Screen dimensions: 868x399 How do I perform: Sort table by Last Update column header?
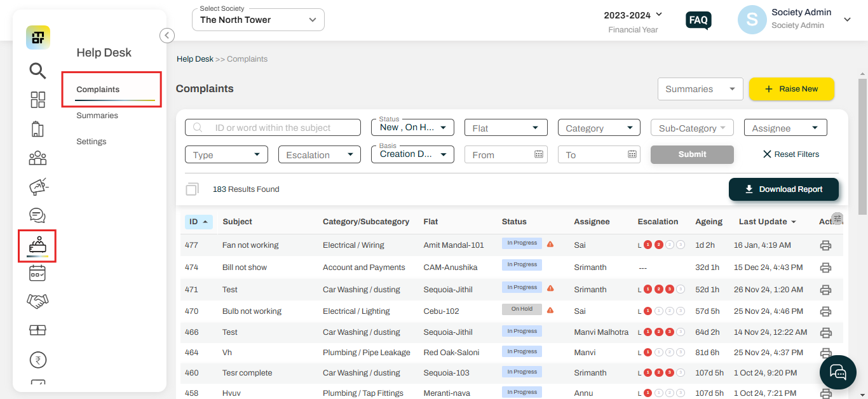[767, 222]
